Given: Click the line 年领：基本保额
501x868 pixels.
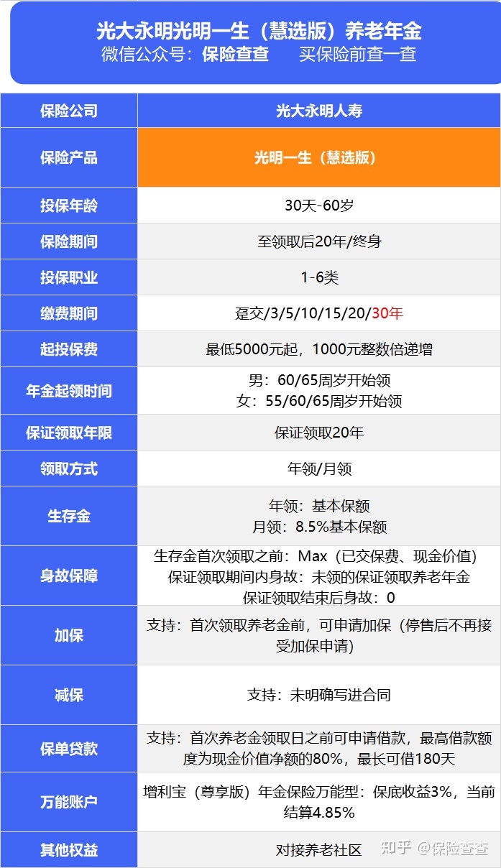Looking at the screenshot, I should click(x=319, y=506).
